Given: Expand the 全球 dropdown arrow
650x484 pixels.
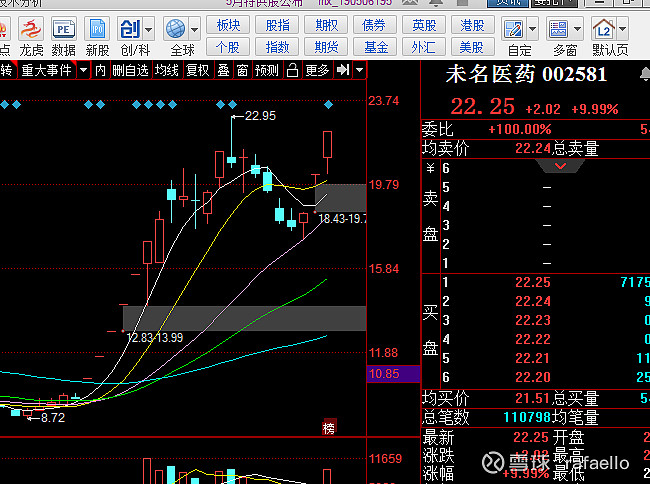Looking at the screenshot, I should pyautogui.click(x=194, y=29).
